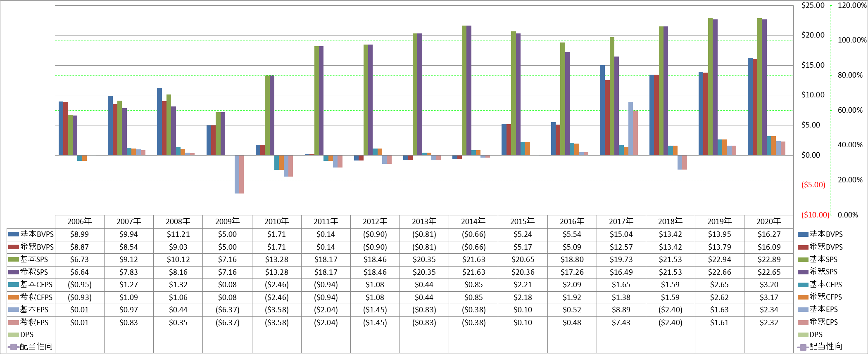Click the 基本SPS green legend swatch on left
868x354 pixels.
[x=14, y=260]
